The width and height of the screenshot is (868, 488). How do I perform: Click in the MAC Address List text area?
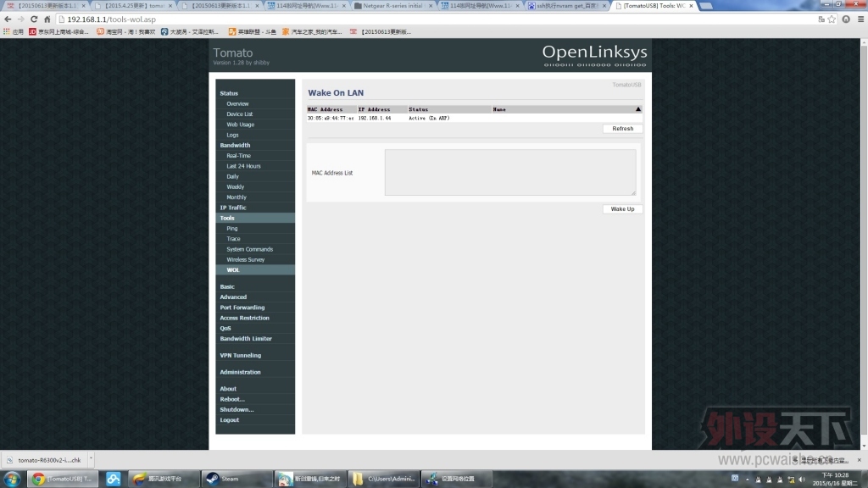(x=509, y=173)
